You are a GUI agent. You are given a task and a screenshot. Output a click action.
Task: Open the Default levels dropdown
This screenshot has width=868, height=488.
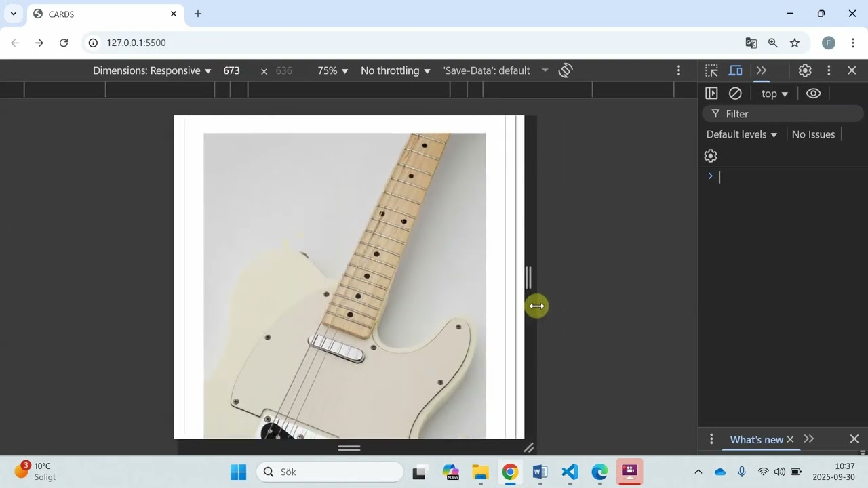tap(741, 134)
